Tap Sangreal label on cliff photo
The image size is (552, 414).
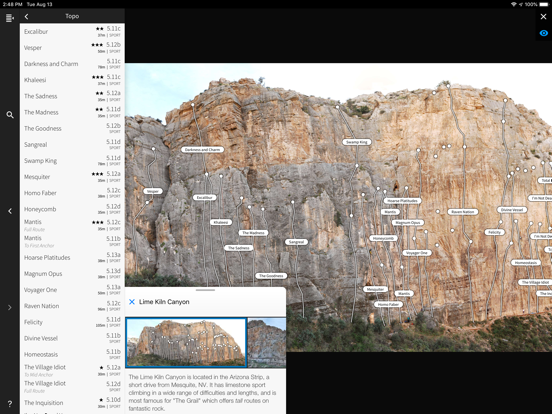pos(296,242)
